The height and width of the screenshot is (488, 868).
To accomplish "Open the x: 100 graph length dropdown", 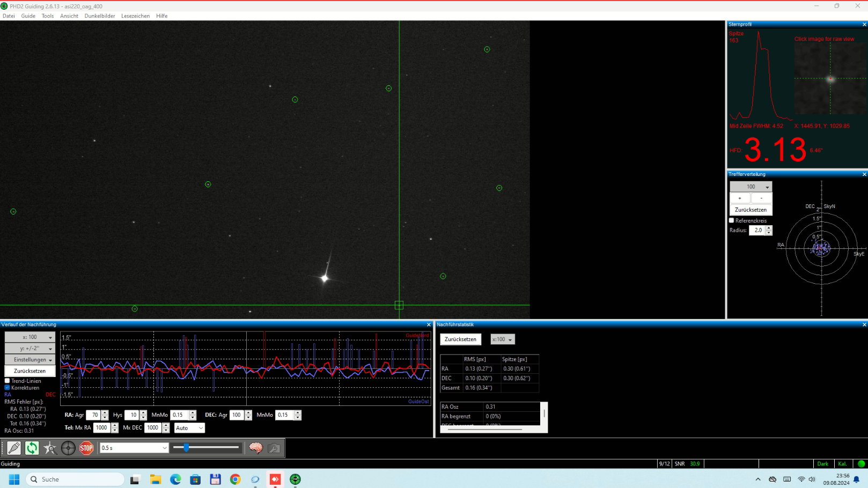I will 30,337.
